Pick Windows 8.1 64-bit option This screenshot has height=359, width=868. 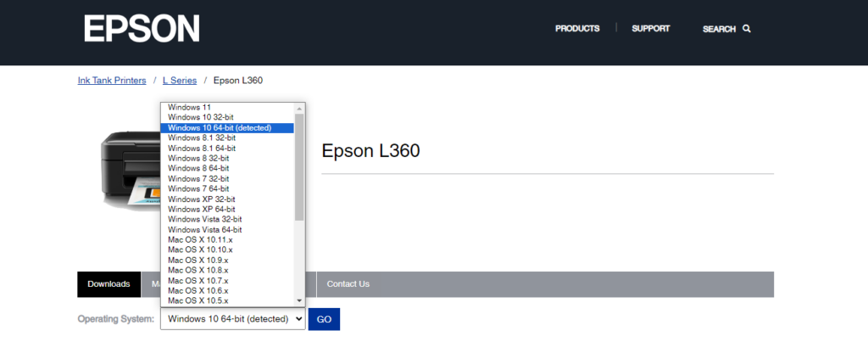pos(227,149)
